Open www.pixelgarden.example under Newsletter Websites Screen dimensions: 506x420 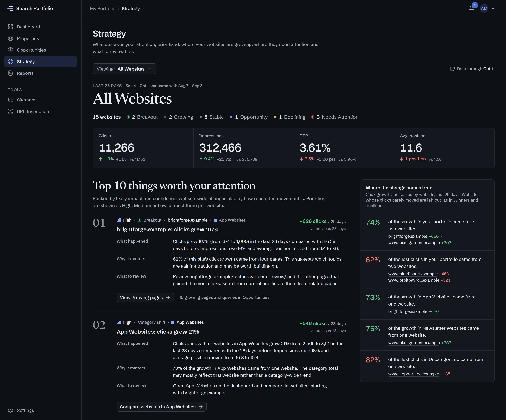414,342
